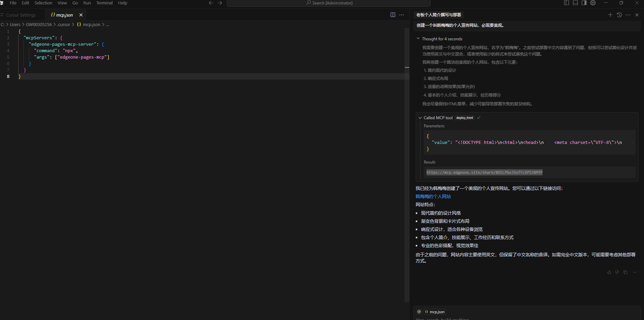This screenshot has width=644, height=320.
Task: Copy the assistant's reply using copy icon
Action: click(625, 272)
